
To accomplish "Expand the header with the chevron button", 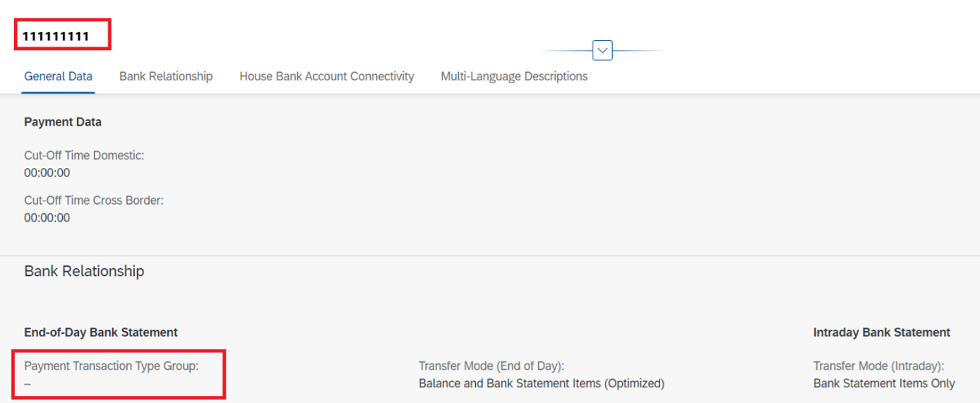I will (x=602, y=51).
